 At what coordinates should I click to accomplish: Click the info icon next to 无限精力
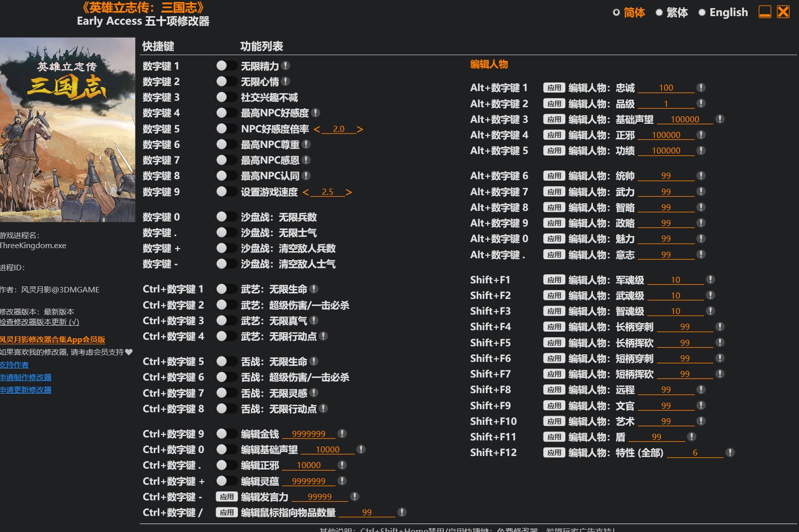tap(286, 65)
